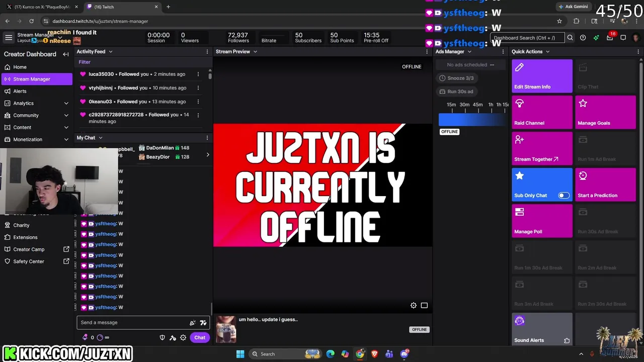The width and height of the screenshot is (644, 362).
Task: Open the Brave browser taskbar icon
Action: tap(374, 354)
